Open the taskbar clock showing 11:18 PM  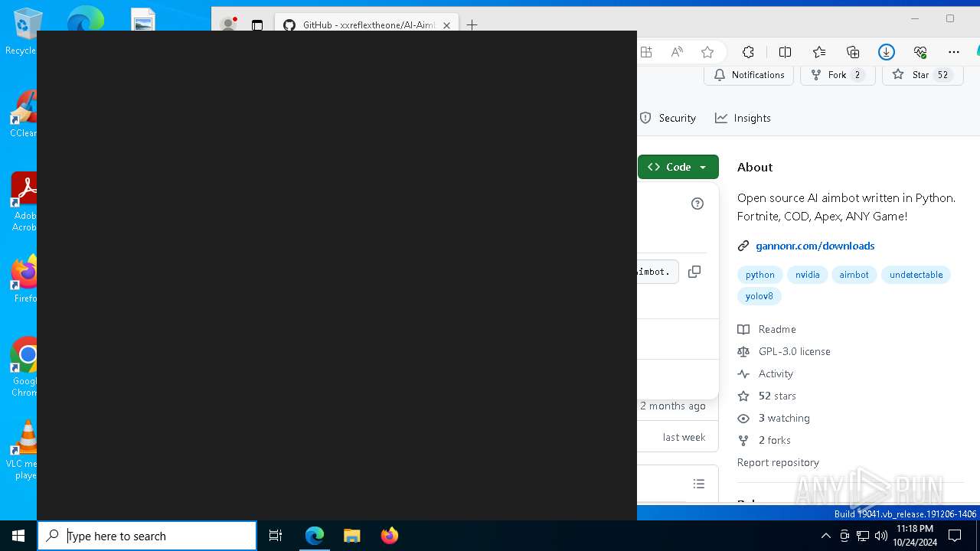click(915, 536)
